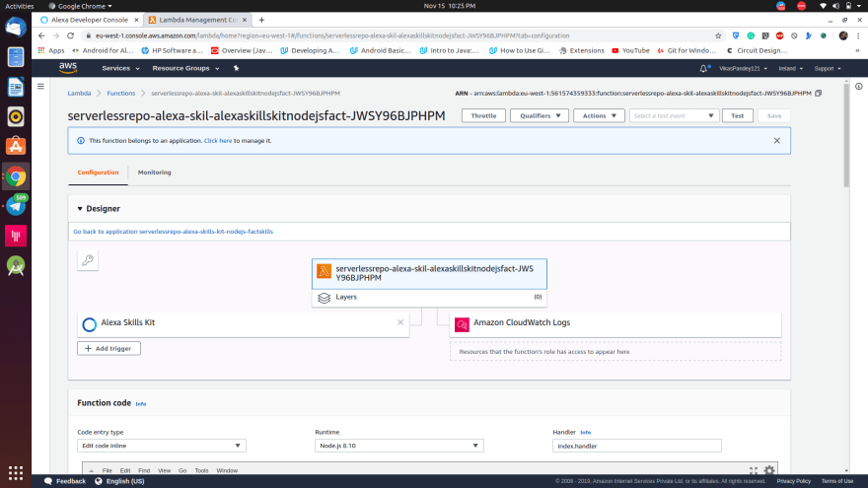Click the Layers stack icon
The height and width of the screenshot is (488, 868).
[x=324, y=298]
